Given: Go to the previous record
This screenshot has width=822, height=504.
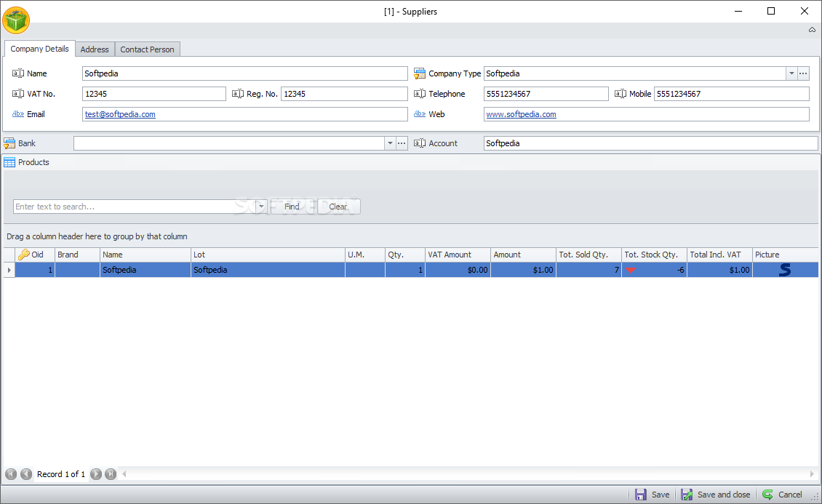Looking at the screenshot, I should pos(26,474).
